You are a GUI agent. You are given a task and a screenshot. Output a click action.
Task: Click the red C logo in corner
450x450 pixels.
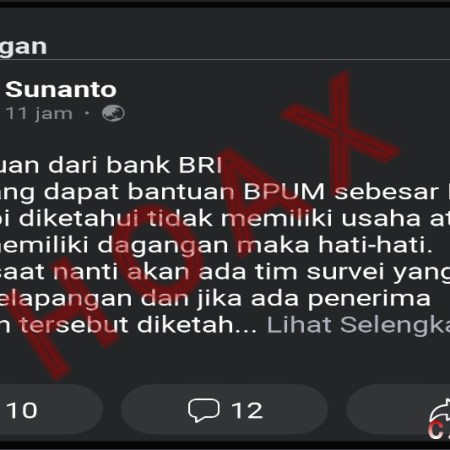coord(436,429)
